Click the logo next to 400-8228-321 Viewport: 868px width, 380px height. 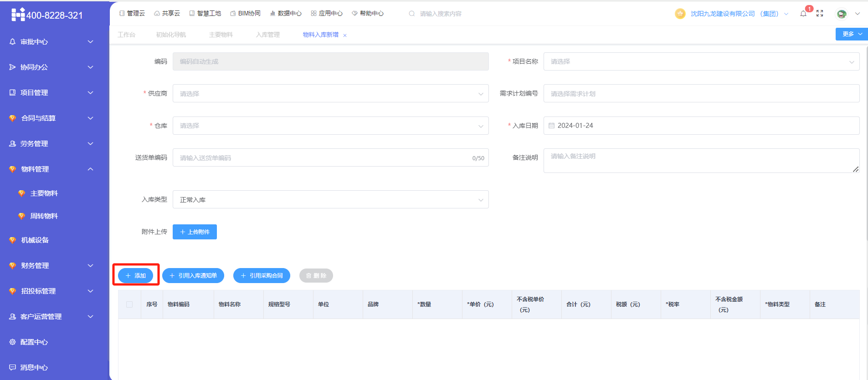pos(18,15)
